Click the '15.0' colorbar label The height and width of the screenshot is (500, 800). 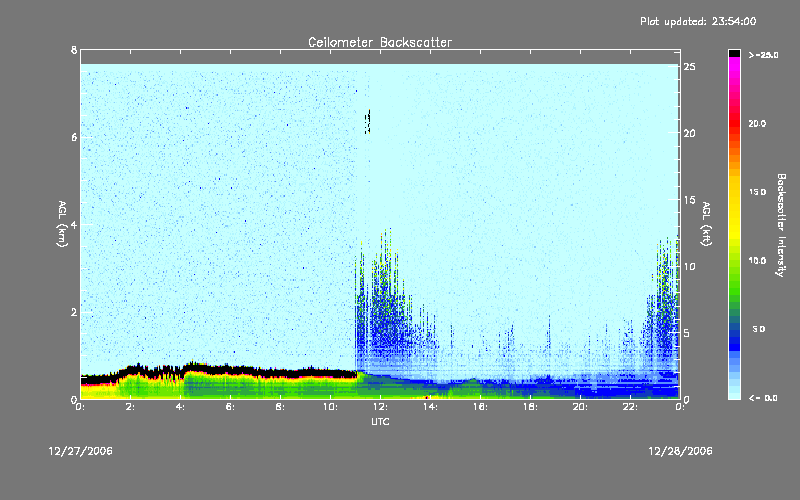click(x=757, y=192)
